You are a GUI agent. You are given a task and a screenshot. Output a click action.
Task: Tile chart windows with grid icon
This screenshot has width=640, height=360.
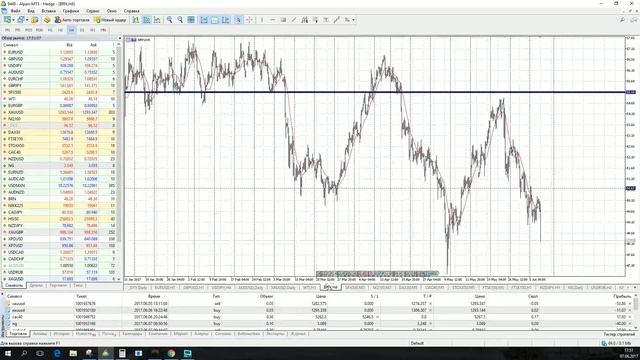pyautogui.click(x=191, y=20)
